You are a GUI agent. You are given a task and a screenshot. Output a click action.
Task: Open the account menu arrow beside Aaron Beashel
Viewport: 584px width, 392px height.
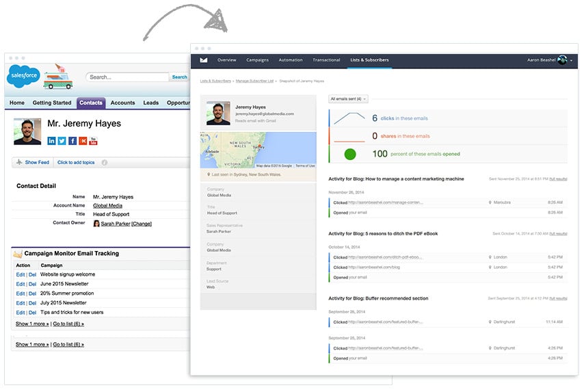pos(572,61)
